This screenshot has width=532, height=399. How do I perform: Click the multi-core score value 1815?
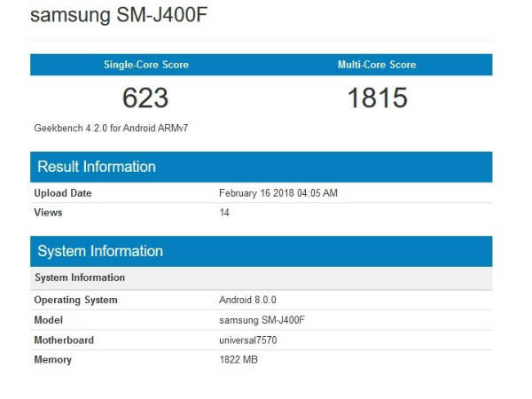click(378, 98)
